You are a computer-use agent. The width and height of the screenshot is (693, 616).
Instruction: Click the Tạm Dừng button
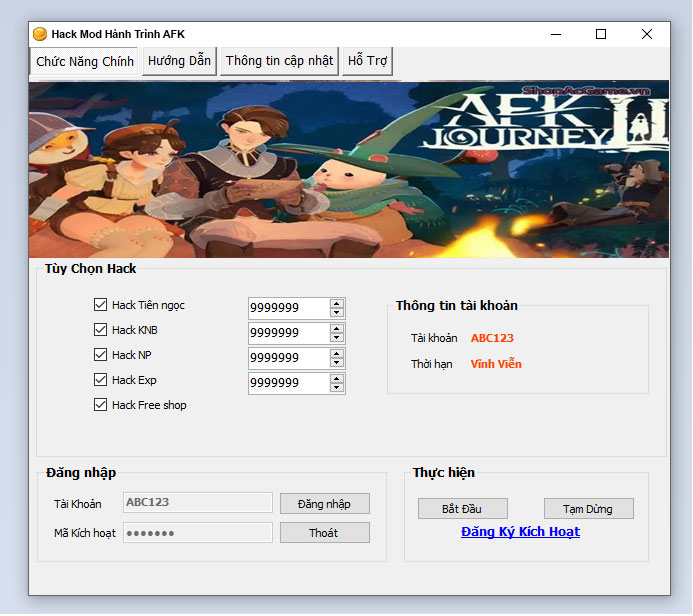tap(589, 509)
